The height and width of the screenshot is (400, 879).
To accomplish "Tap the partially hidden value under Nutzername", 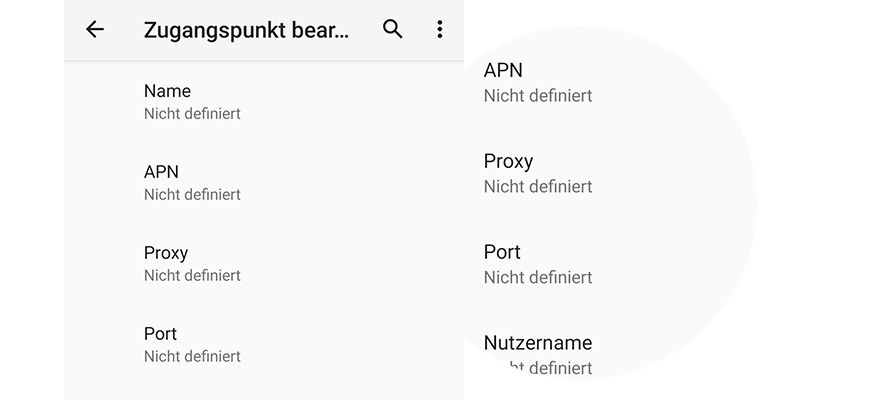I will 540,368.
